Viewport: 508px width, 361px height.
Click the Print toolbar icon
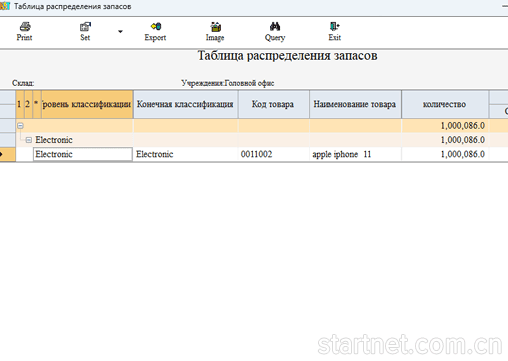24,31
